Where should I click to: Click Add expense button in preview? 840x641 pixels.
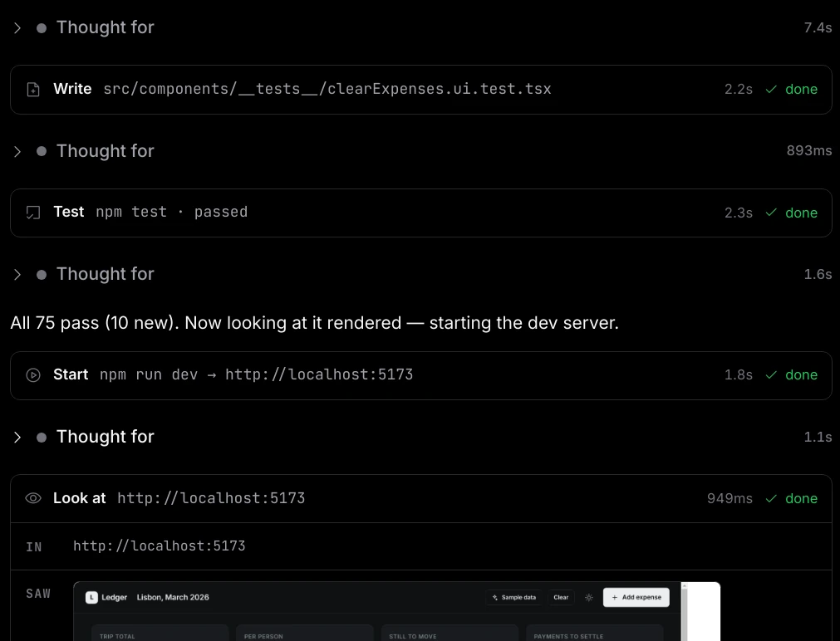(636, 597)
